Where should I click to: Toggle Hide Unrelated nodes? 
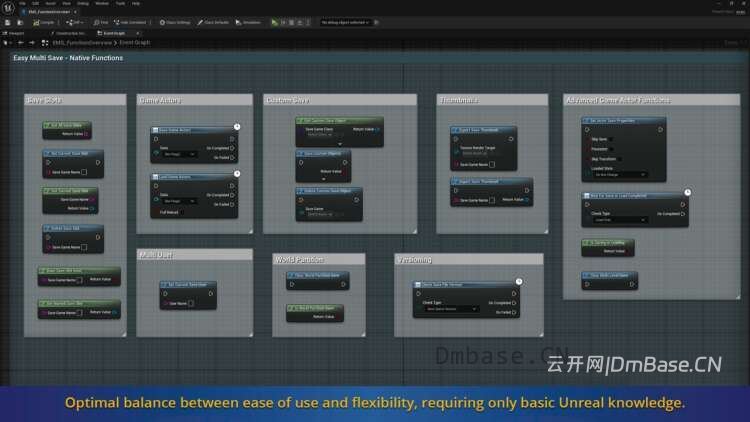(130, 22)
